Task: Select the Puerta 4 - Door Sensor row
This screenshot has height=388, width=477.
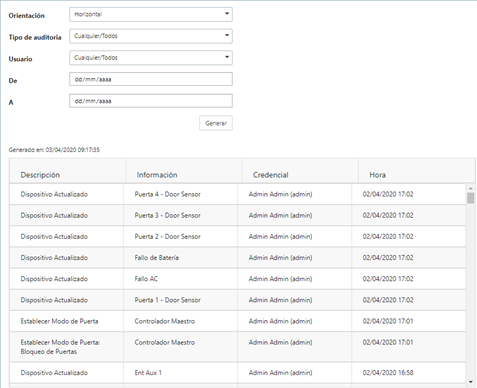Action: coord(237,194)
